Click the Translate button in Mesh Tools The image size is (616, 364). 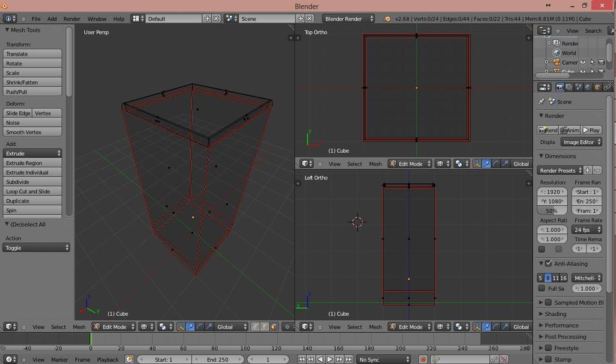click(32, 54)
